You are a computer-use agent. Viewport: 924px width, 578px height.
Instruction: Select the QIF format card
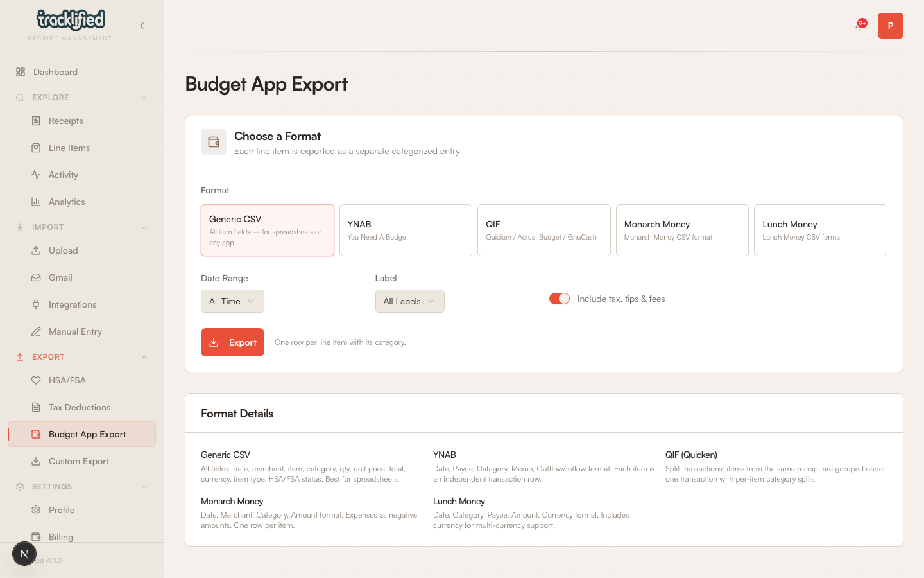pyautogui.click(x=544, y=230)
